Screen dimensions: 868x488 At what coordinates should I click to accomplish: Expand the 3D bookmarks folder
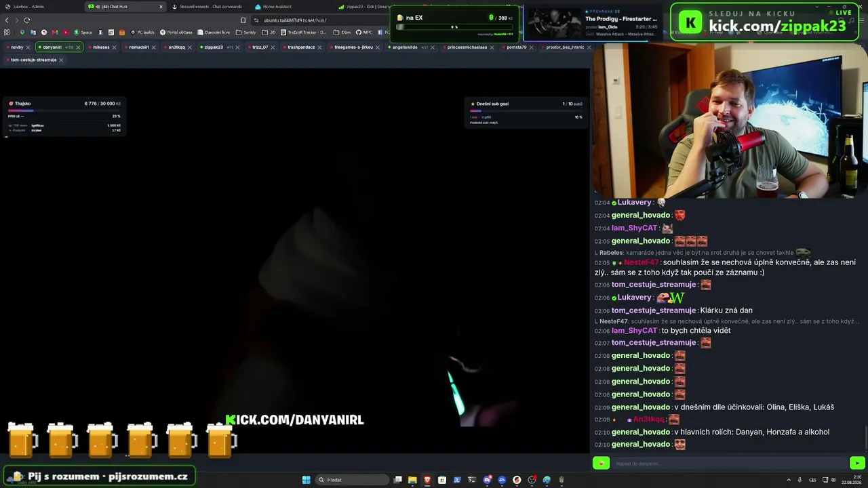(270, 33)
